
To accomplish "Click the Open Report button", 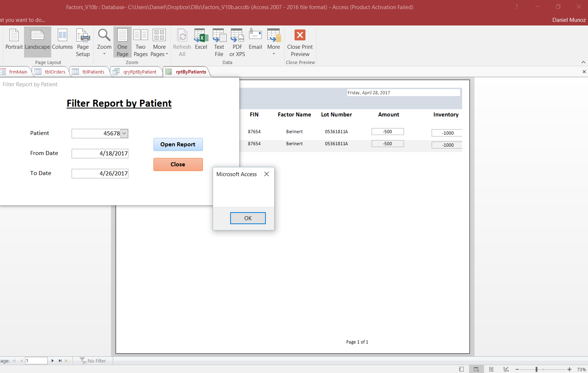I will [x=178, y=144].
